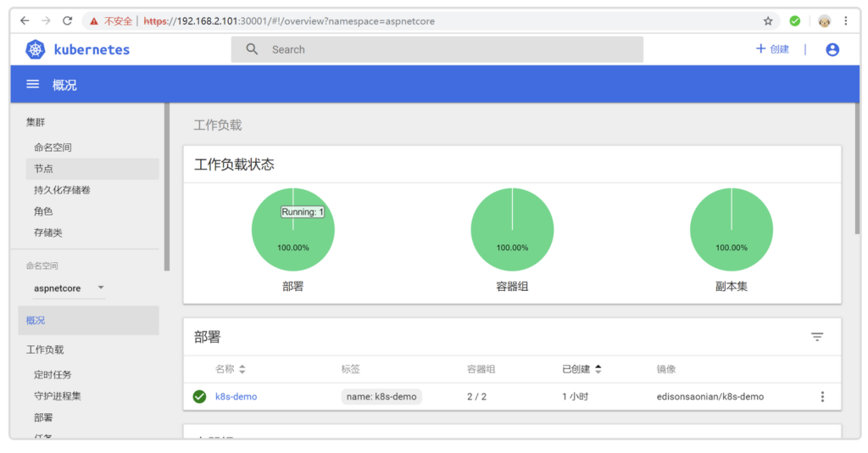This screenshot has width=868, height=453.
Task: Click the 容器组 column header
Action: [481, 369]
